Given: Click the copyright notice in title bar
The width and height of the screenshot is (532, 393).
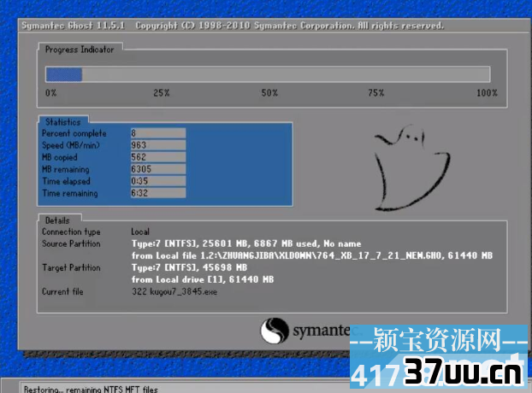Looking at the screenshot, I should [290, 26].
